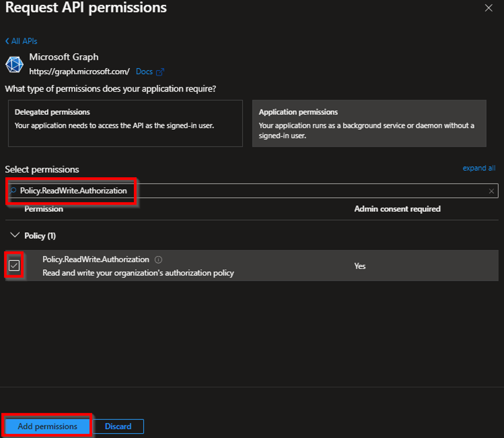This screenshot has width=504, height=438.
Task: Open the Microsoft Graph Docs link
Action: tap(144, 72)
